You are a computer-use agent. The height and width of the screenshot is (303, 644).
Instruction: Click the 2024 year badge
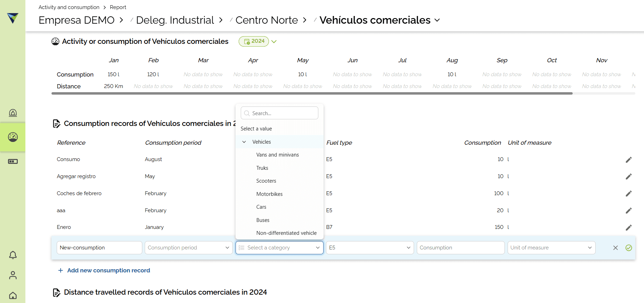[254, 41]
